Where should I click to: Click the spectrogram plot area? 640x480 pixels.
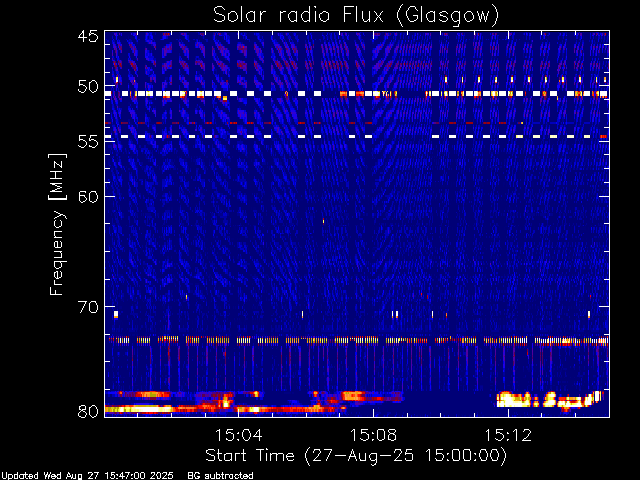coord(357,224)
